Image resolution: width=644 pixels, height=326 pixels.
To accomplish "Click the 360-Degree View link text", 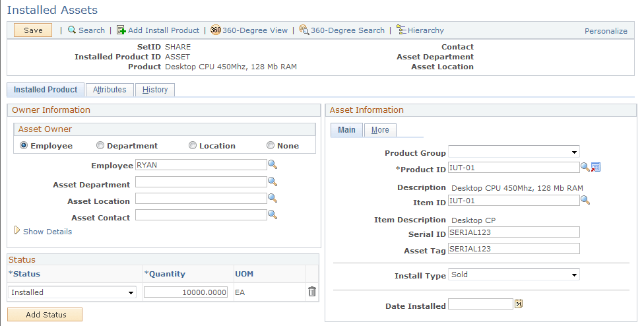I will tap(255, 30).
